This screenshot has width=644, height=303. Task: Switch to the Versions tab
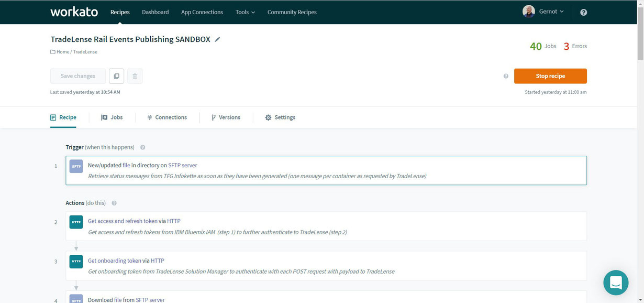[226, 117]
